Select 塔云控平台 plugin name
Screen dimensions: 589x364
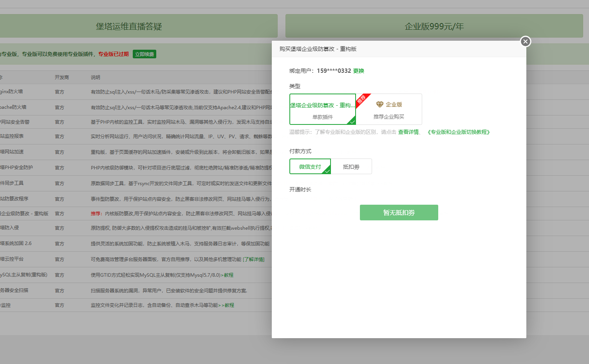click(12, 259)
